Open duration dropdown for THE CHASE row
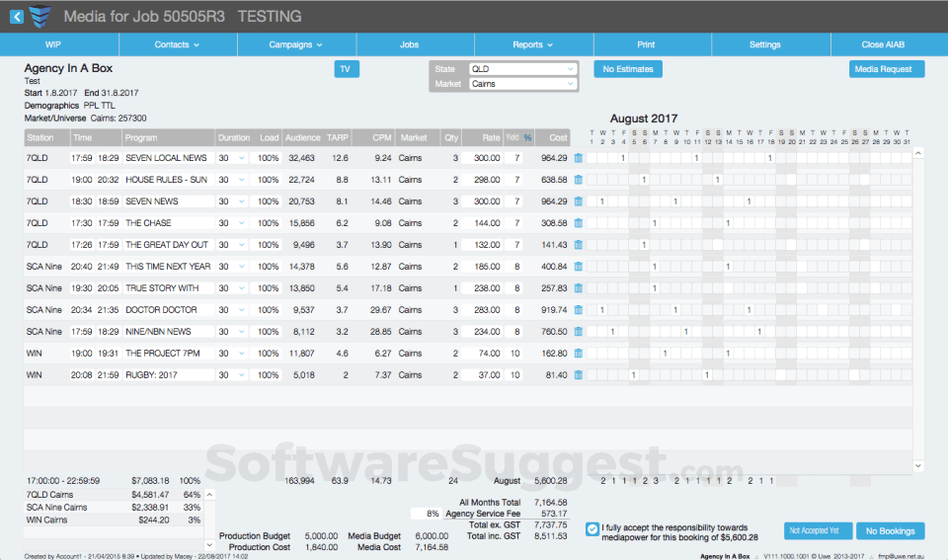Screen dimensions: 948x560 (241, 223)
